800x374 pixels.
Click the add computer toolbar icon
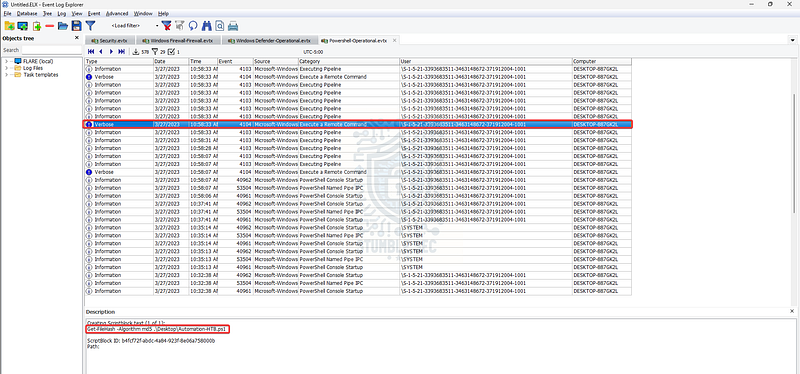tap(22, 26)
